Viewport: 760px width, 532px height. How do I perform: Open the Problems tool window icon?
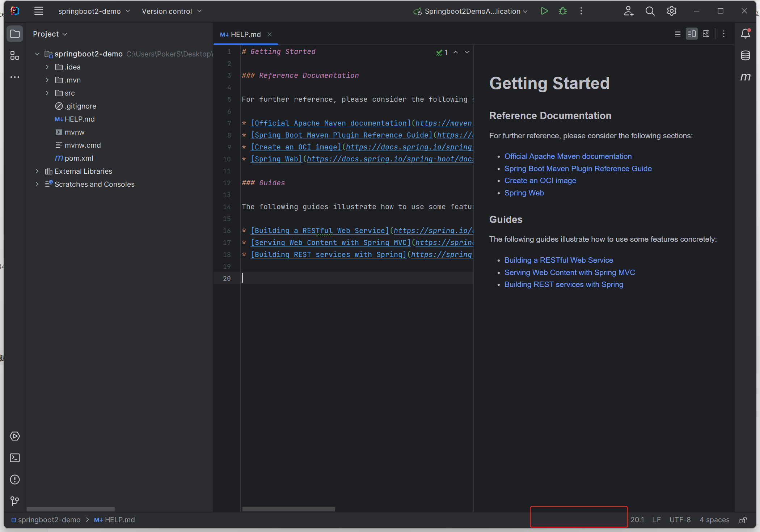click(x=15, y=480)
